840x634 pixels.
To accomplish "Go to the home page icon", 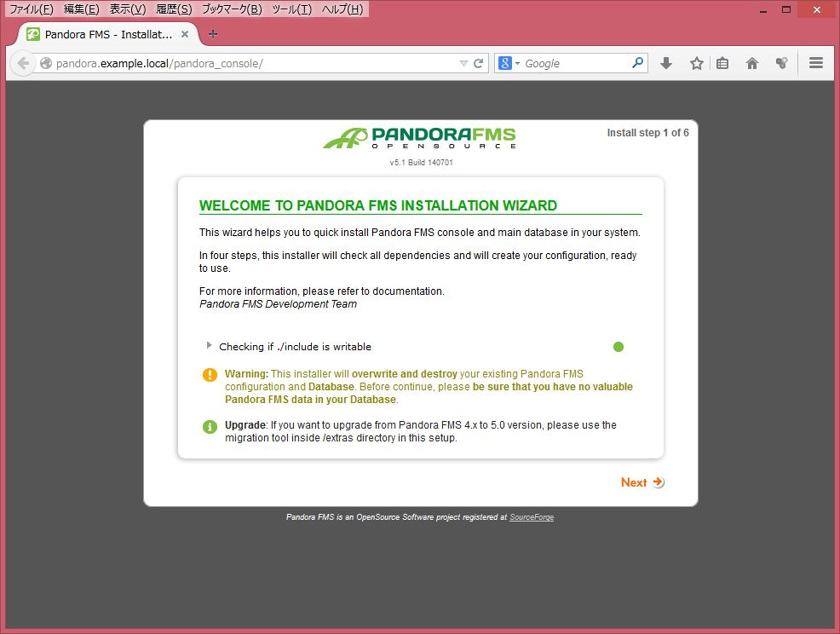I will tap(752, 63).
